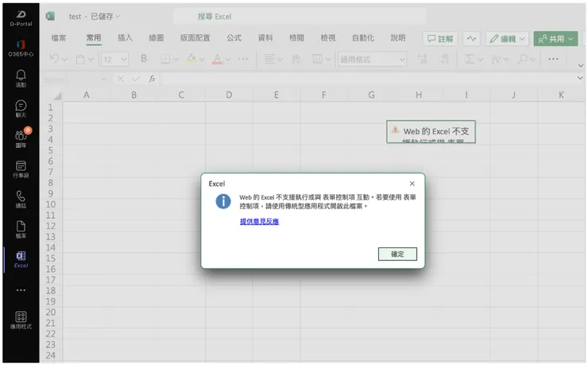Open O365中心 in the sidebar
Screen dimensions: 588x365
[x=21, y=49]
